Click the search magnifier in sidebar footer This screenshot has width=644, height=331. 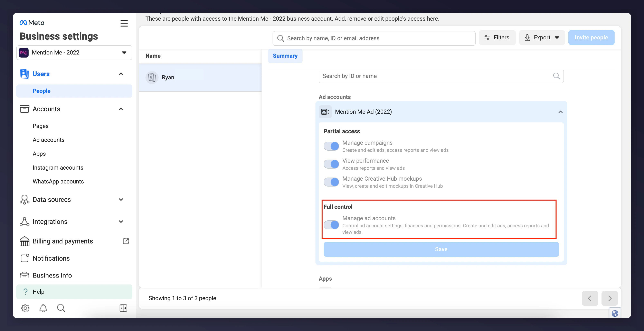point(61,308)
